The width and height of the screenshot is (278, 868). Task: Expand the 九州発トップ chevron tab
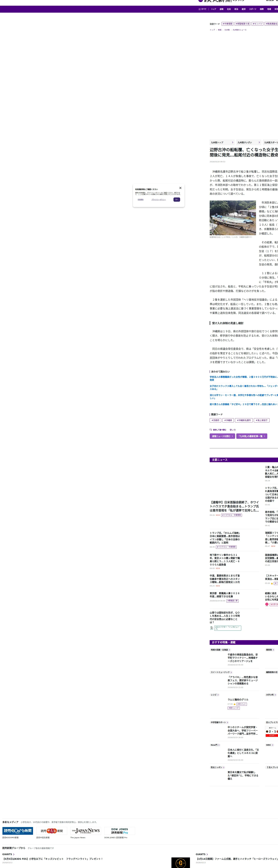pos(222,142)
